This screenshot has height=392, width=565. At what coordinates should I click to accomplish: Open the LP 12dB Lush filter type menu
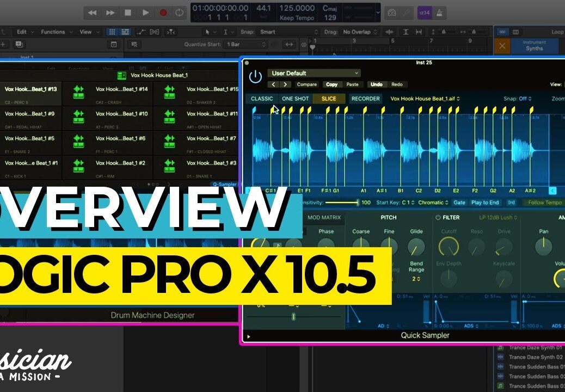pyautogui.click(x=499, y=218)
